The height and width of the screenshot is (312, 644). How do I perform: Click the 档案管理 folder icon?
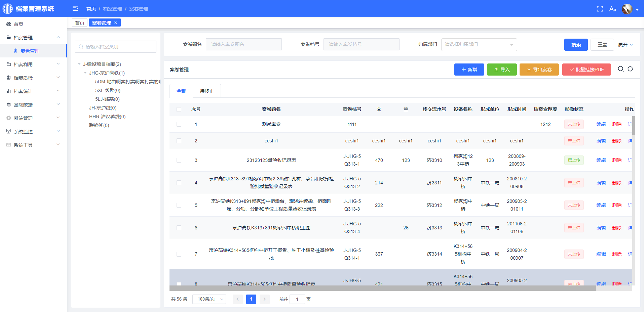tap(9, 37)
